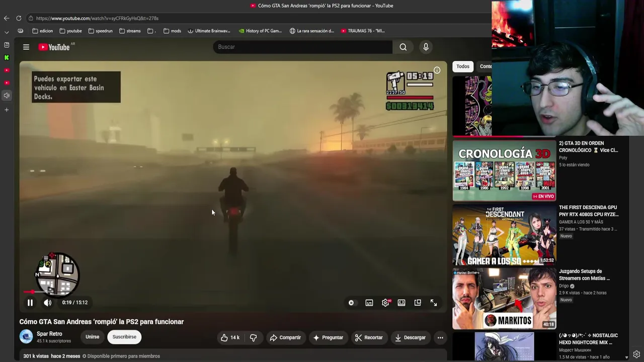
Task: Click the Preguntar button
Action: coord(328,337)
